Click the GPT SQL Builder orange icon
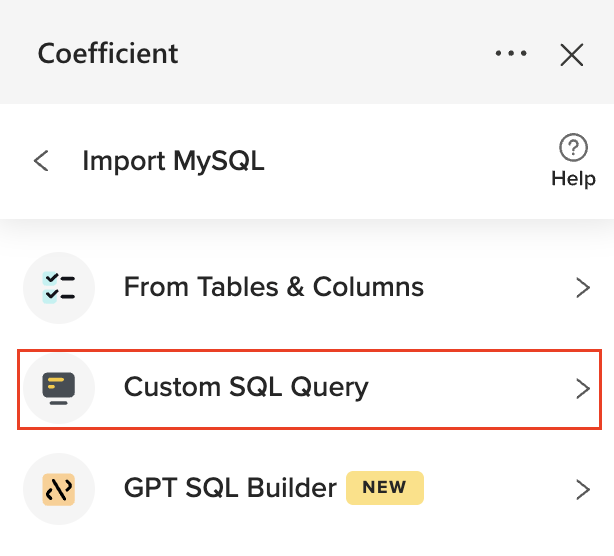 tap(59, 489)
